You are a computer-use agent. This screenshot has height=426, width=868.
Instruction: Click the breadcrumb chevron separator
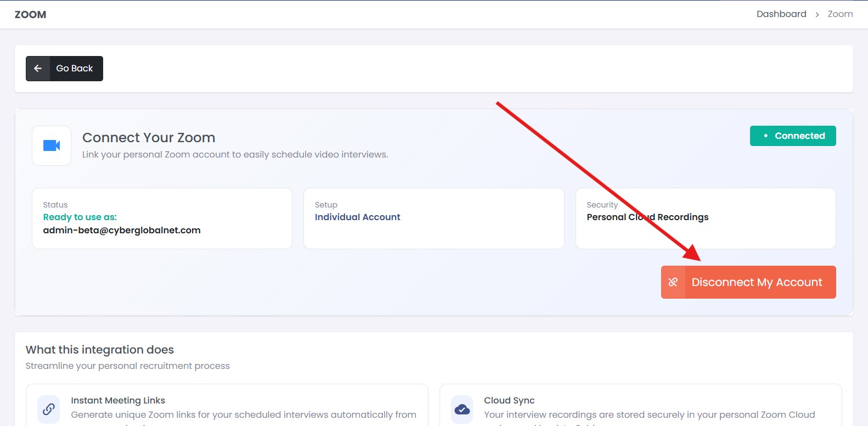[817, 14]
